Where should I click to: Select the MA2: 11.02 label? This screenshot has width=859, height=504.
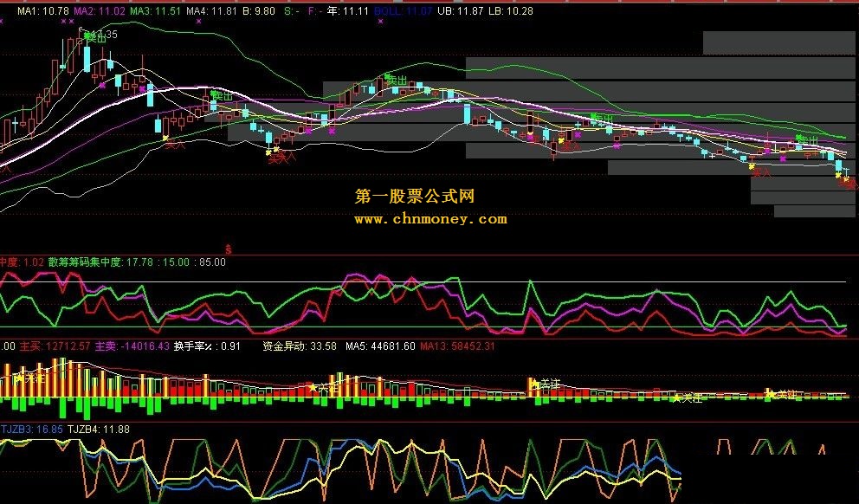(100, 11)
